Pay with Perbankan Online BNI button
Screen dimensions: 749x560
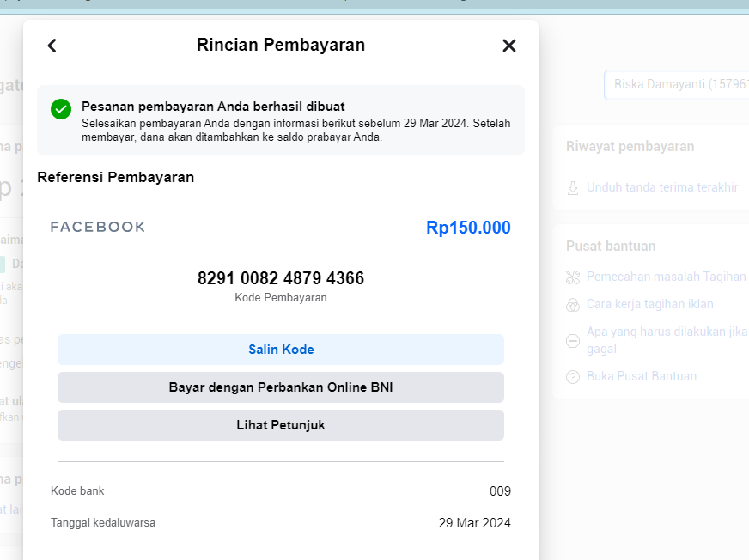[281, 387]
